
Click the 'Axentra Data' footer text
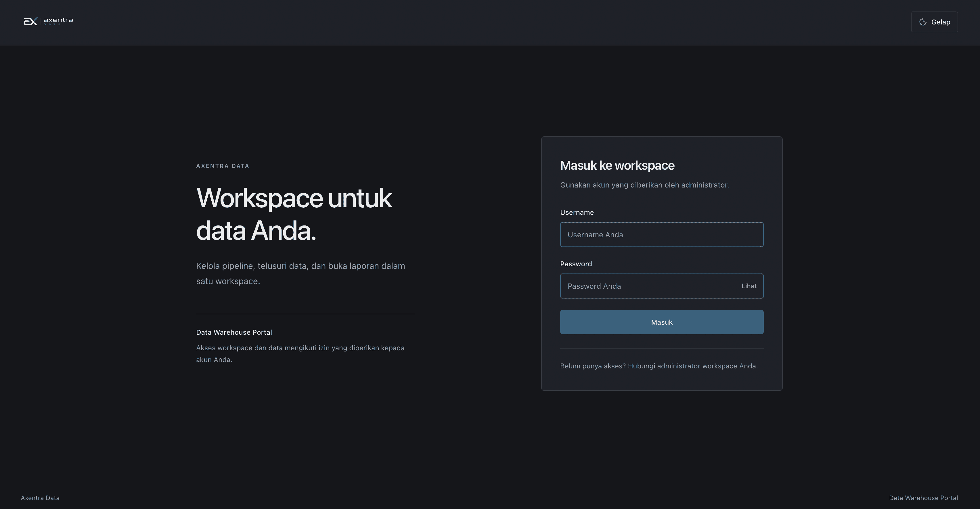[x=40, y=498]
